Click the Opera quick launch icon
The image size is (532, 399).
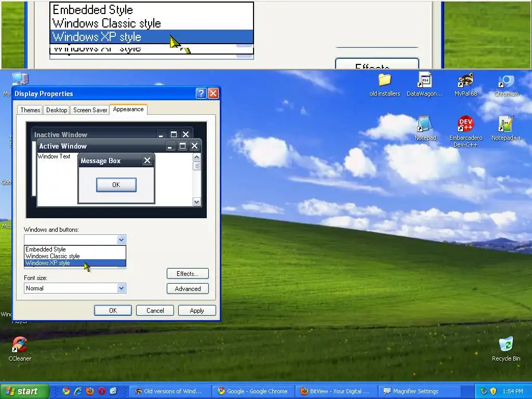[102, 391]
